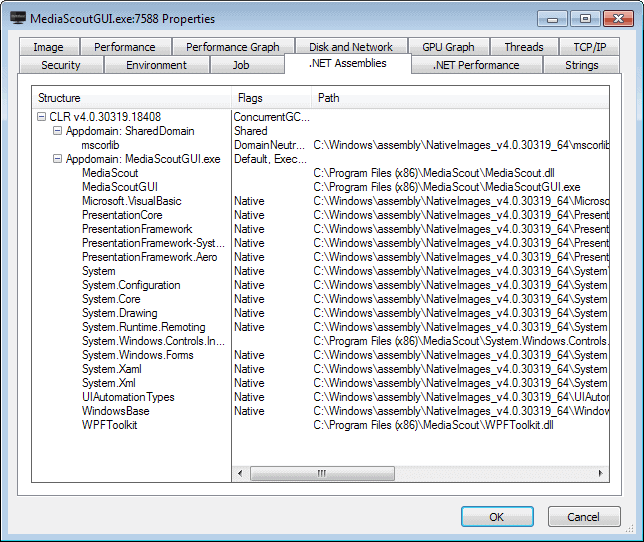The width and height of the screenshot is (644, 542).
Task: Select the .NET Performance tab
Action: [x=476, y=65]
